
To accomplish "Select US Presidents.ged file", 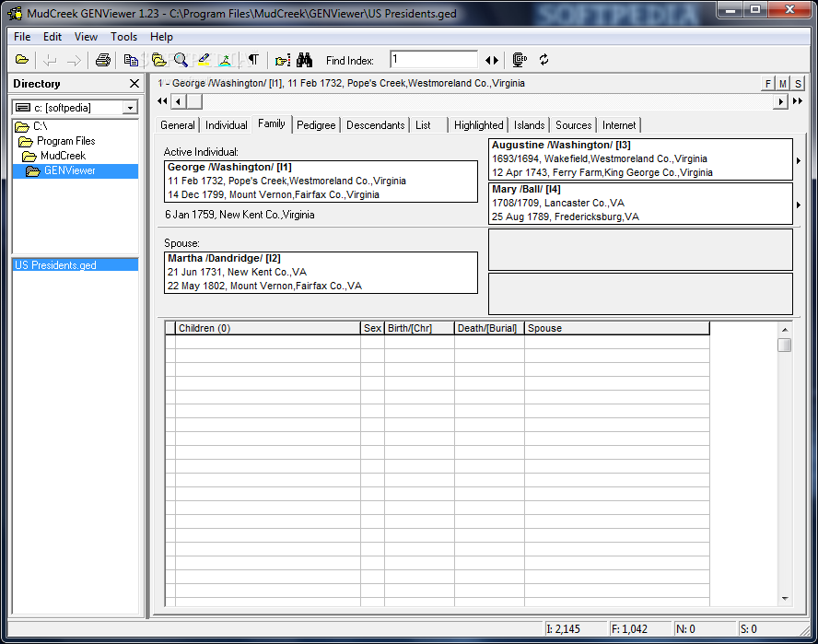I will tap(76, 265).
